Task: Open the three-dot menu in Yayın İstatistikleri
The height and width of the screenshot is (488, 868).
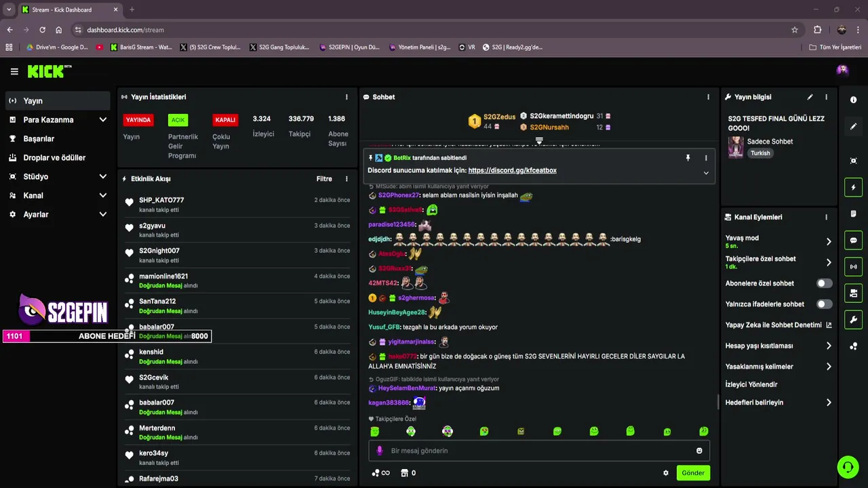Action: click(347, 97)
